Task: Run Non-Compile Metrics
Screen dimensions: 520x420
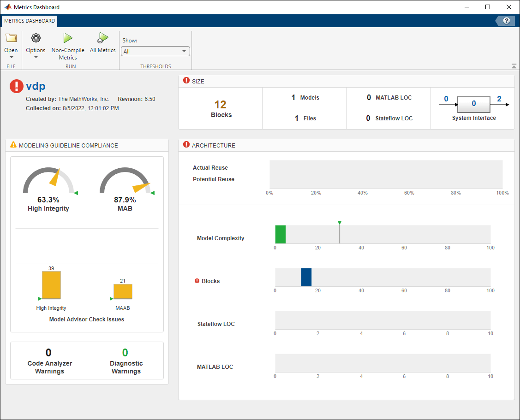Action: point(68,38)
